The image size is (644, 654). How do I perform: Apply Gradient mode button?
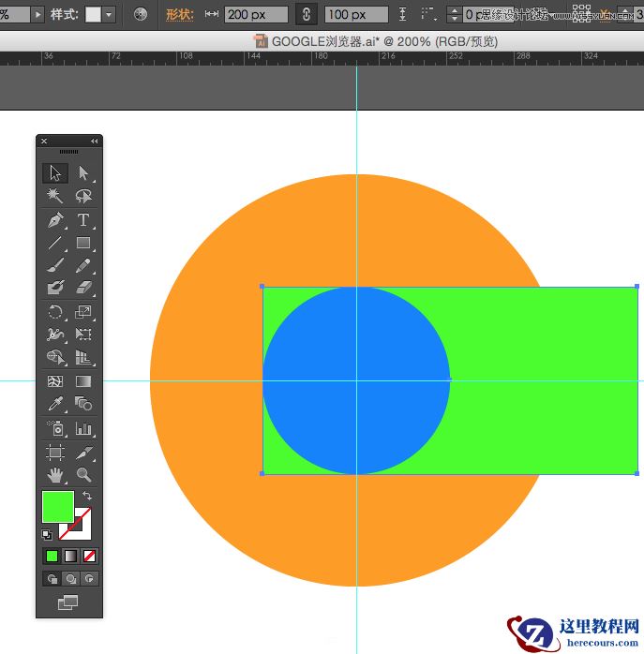70,556
